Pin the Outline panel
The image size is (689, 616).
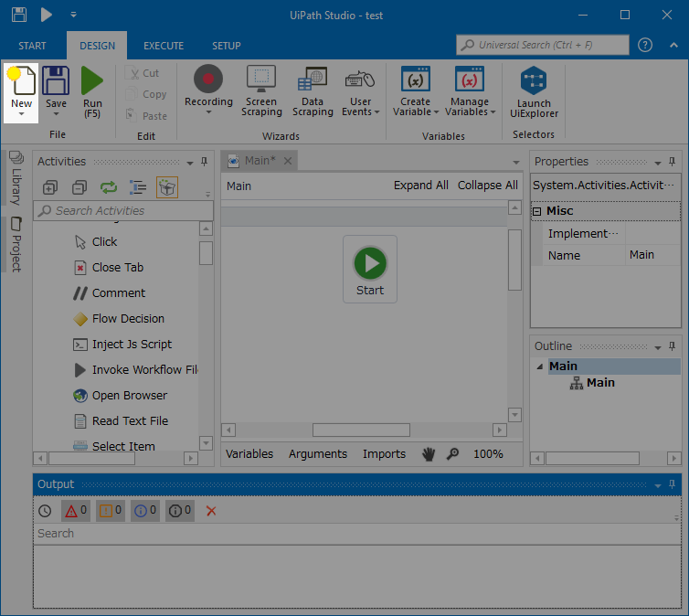click(672, 346)
